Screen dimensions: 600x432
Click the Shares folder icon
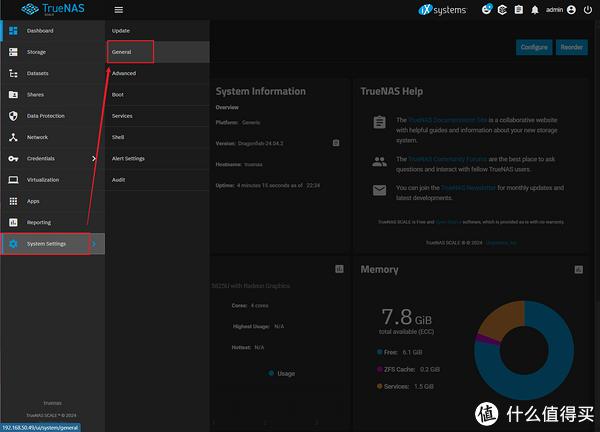click(x=13, y=95)
